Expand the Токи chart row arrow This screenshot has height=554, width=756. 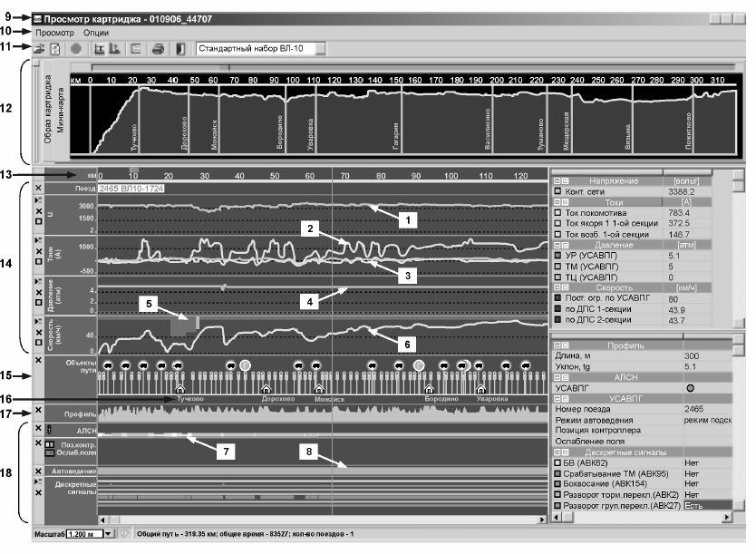[x=39, y=240]
